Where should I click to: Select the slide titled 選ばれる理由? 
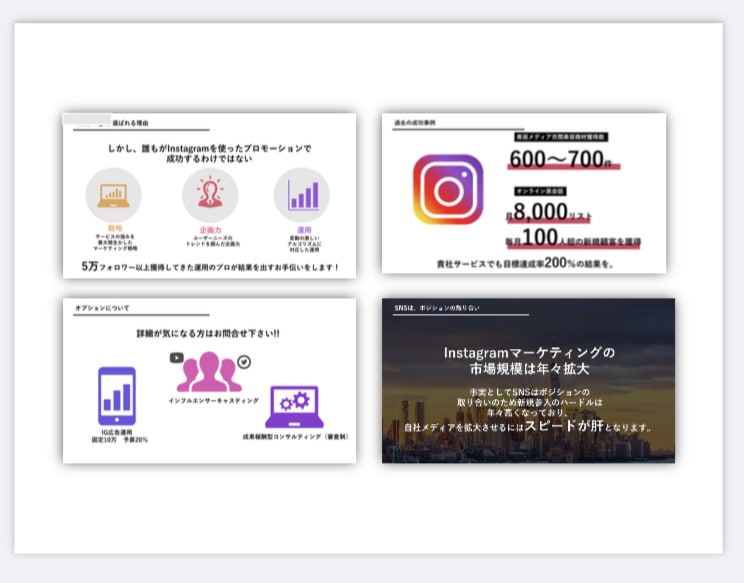tap(209, 195)
